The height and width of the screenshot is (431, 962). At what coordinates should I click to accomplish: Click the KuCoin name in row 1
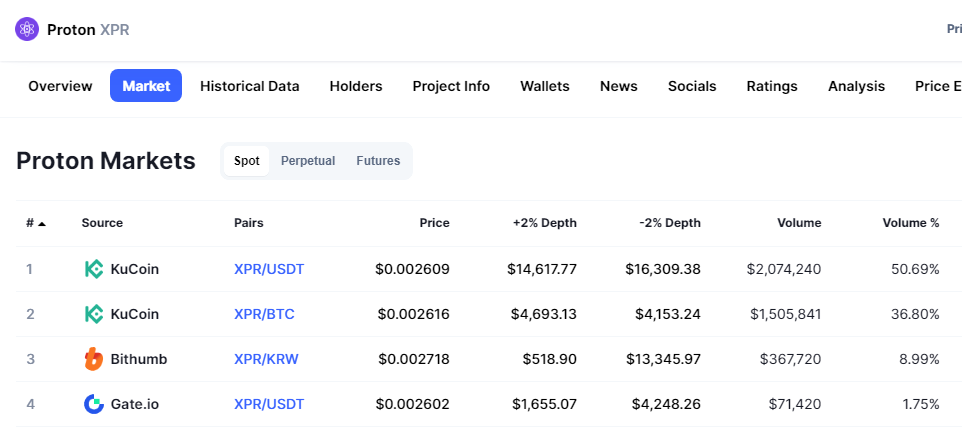coord(134,269)
